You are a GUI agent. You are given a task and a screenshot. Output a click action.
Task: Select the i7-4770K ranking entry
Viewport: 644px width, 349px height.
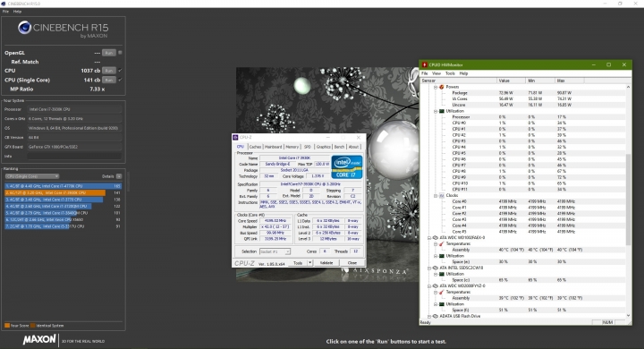click(64, 186)
